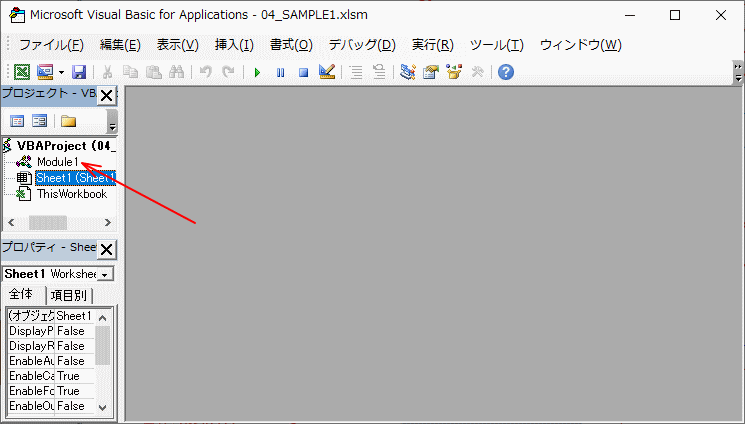
Task: Click project tree horizontal scrollbar left arrow
Action: click(x=11, y=222)
